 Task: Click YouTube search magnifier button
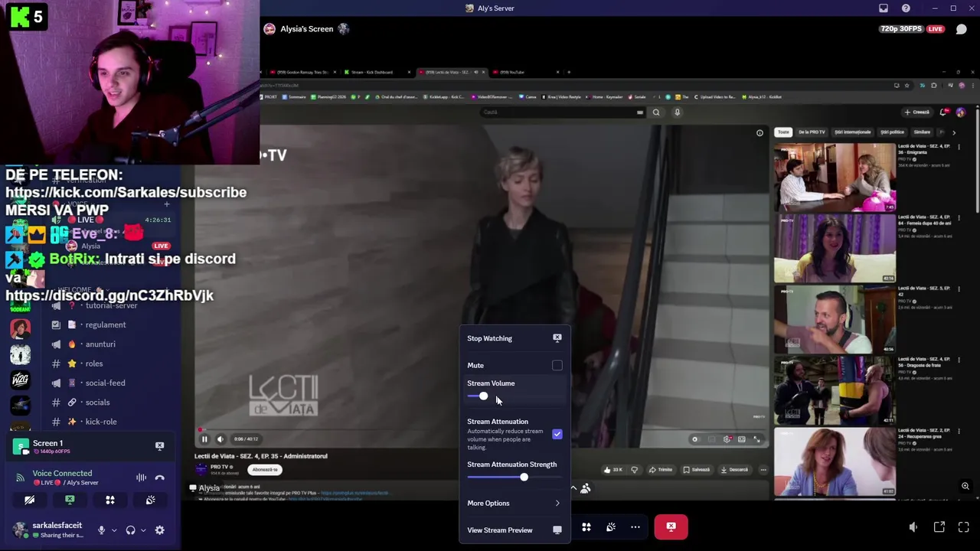click(656, 112)
